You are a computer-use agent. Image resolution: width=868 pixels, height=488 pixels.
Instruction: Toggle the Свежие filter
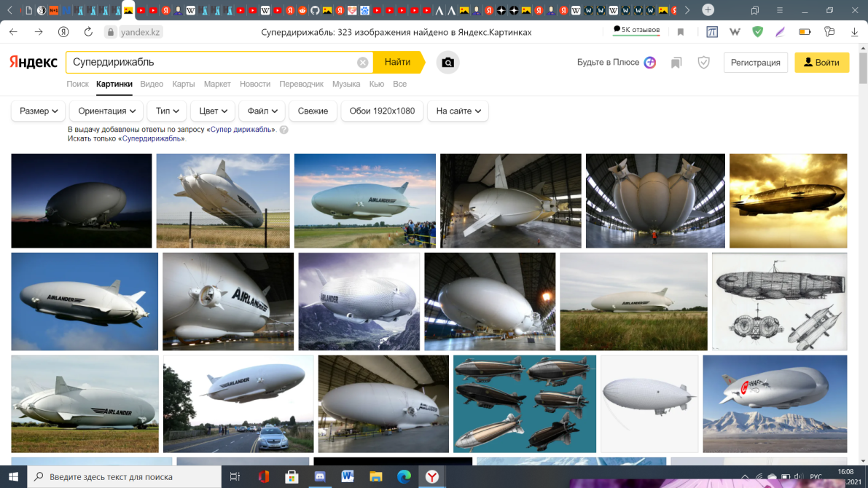coord(313,111)
